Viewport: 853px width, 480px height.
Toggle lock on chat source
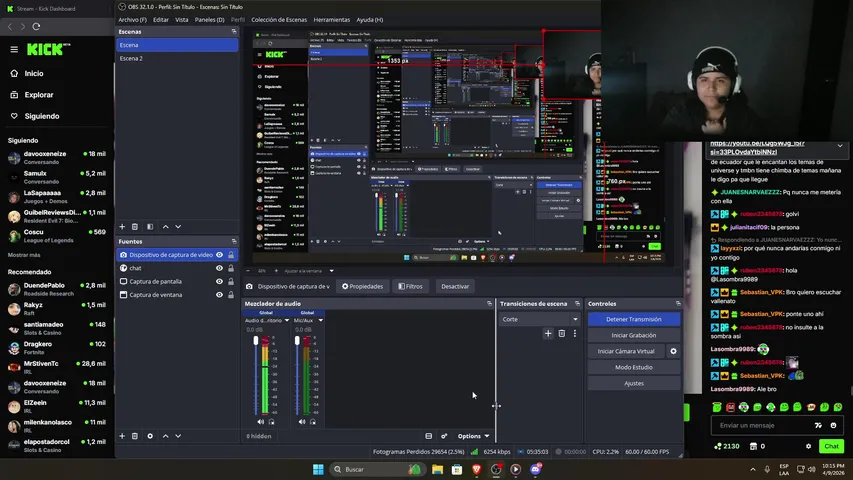coord(231,268)
